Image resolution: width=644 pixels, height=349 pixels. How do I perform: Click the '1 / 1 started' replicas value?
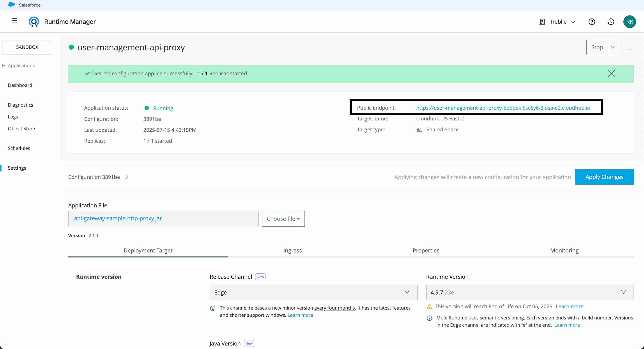coord(157,141)
